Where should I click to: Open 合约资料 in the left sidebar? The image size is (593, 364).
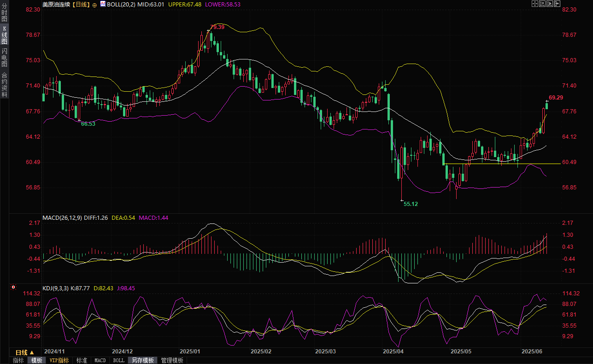(4, 85)
